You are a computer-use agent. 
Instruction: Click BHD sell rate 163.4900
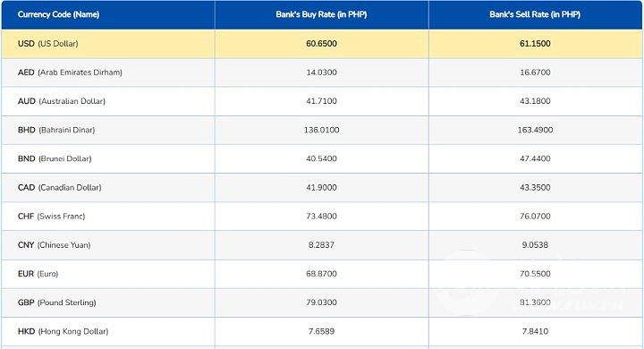535,130
